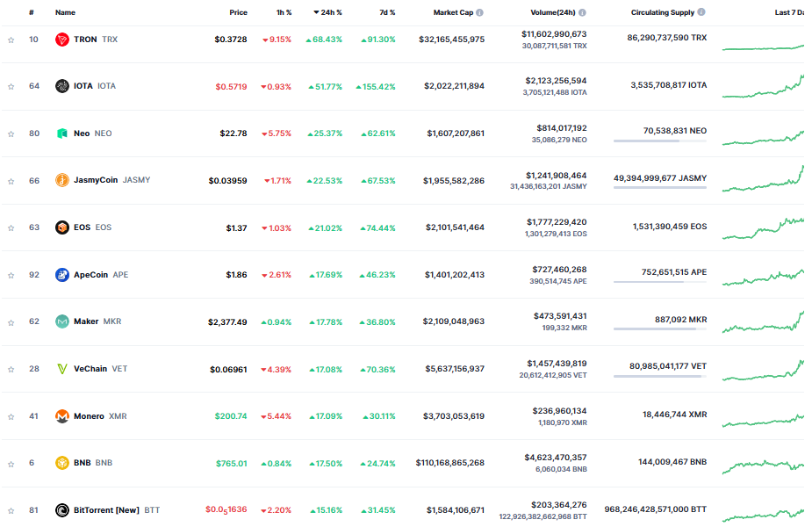Star Maker in the watchlist
The image size is (812, 527).
click(11, 323)
